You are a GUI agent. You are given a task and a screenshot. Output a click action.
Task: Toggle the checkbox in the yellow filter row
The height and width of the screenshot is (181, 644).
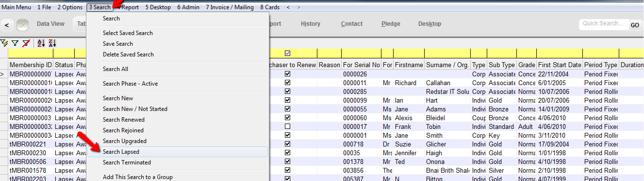[288, 53]
